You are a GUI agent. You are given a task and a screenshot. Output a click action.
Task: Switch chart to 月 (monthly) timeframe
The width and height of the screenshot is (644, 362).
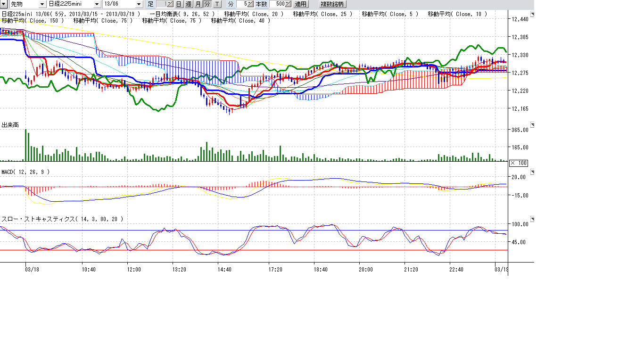(x=198, y=4)
